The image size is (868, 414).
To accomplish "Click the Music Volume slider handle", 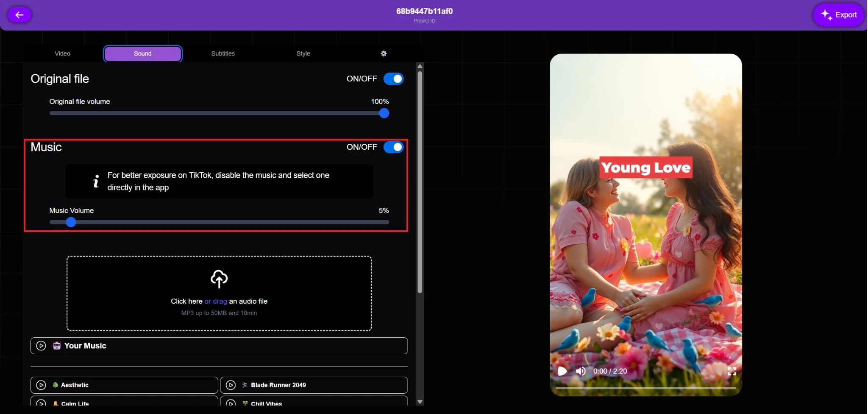I will (71, 222).
